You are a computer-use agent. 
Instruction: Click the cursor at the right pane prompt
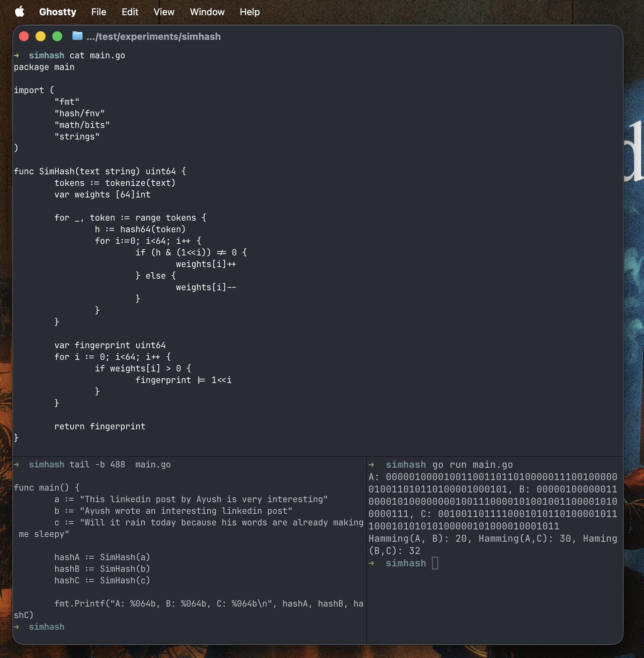point(435,563)
